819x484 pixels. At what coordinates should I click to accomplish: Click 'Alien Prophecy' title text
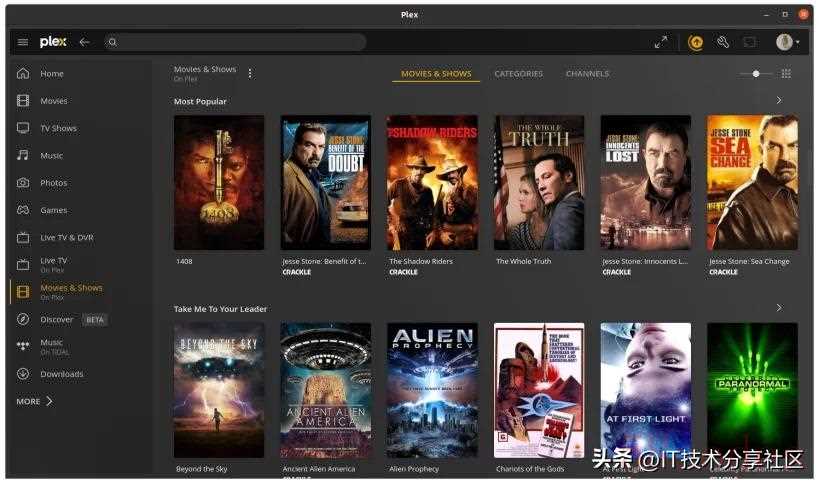414,469
